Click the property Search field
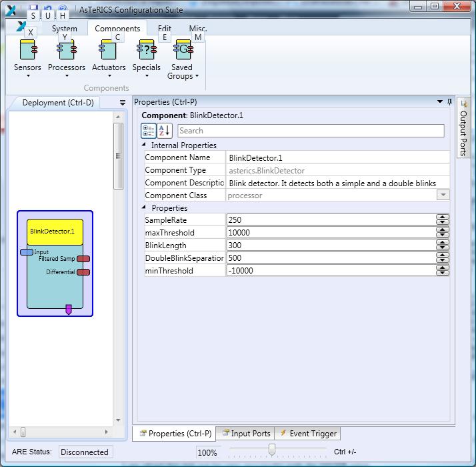This screenshot has height=467, width=476. pos(311,131)
